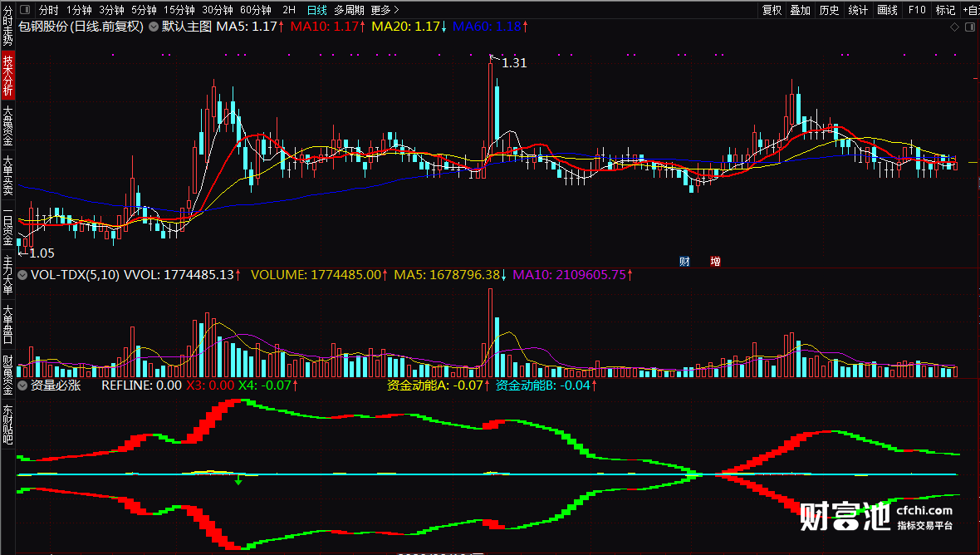The height and width of the screenshot is (555, 980).
Task: Click the X3: 0.00 label
Action: click(210, 386)
